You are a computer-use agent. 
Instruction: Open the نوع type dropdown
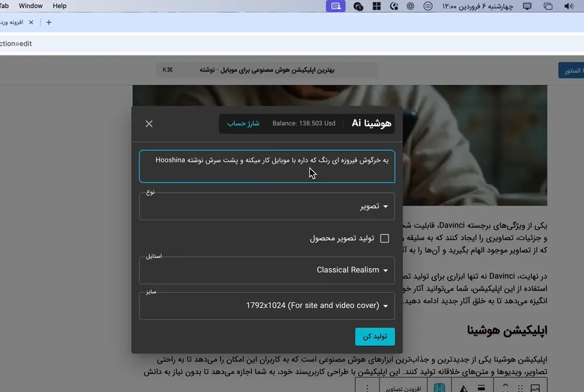267,206
